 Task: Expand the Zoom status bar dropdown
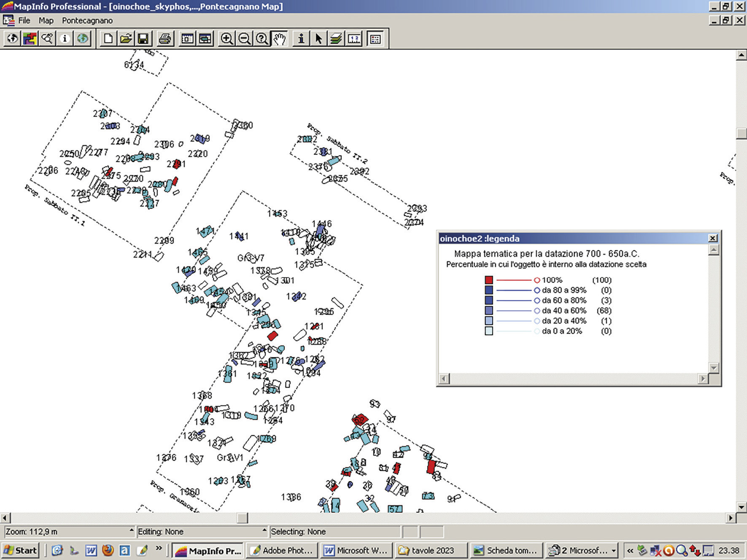point(131,530)
